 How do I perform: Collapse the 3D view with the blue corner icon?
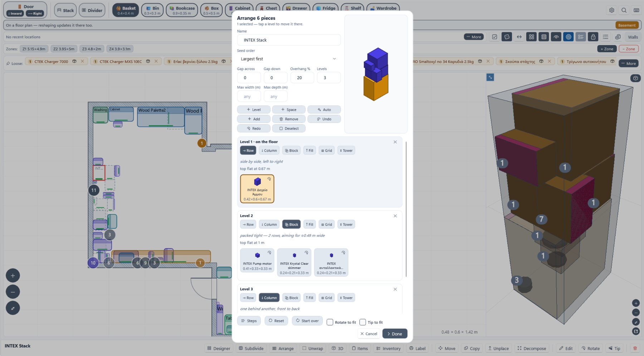click(x=490, y=77)
